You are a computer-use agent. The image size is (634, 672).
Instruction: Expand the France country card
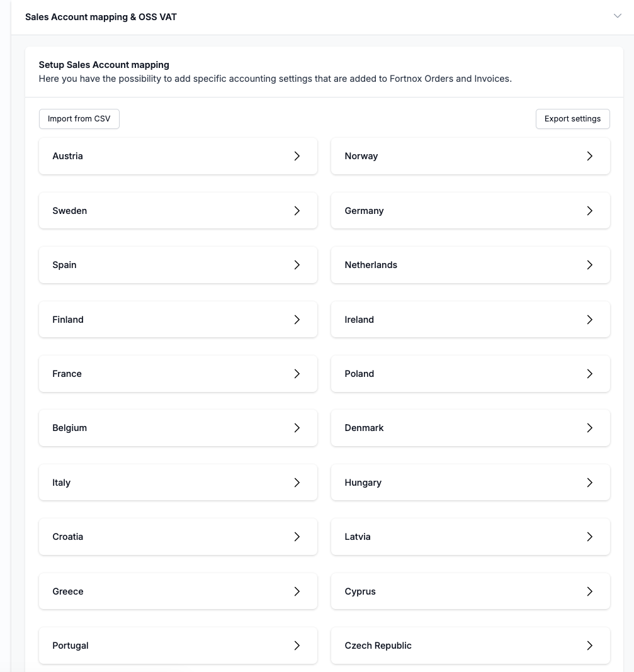click(178, 374)
